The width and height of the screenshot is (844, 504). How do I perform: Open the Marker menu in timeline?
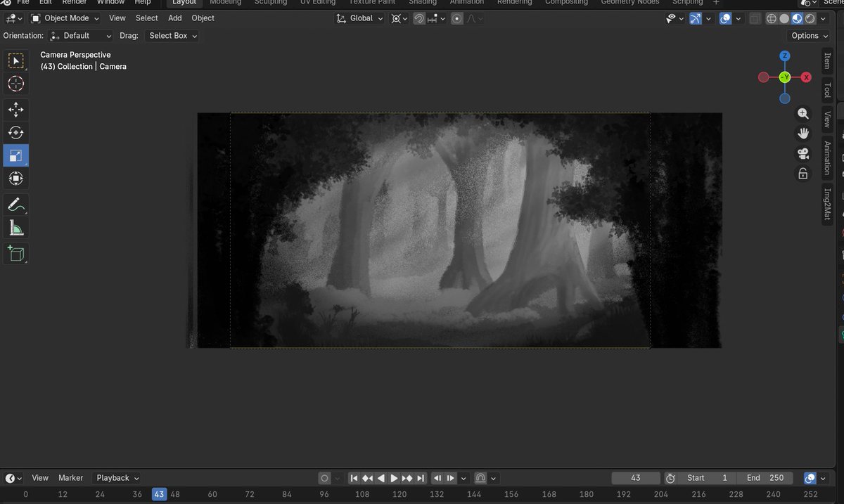tap(70, 478)
